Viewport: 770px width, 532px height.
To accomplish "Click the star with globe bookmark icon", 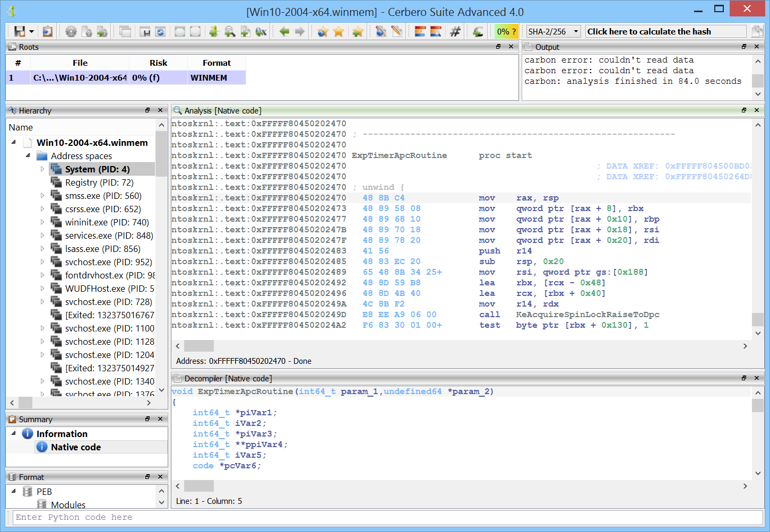I will point(323,32).
